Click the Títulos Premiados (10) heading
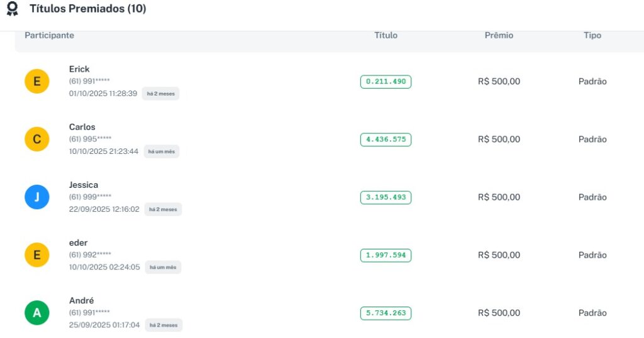The image size is (644, 338). 87,9
